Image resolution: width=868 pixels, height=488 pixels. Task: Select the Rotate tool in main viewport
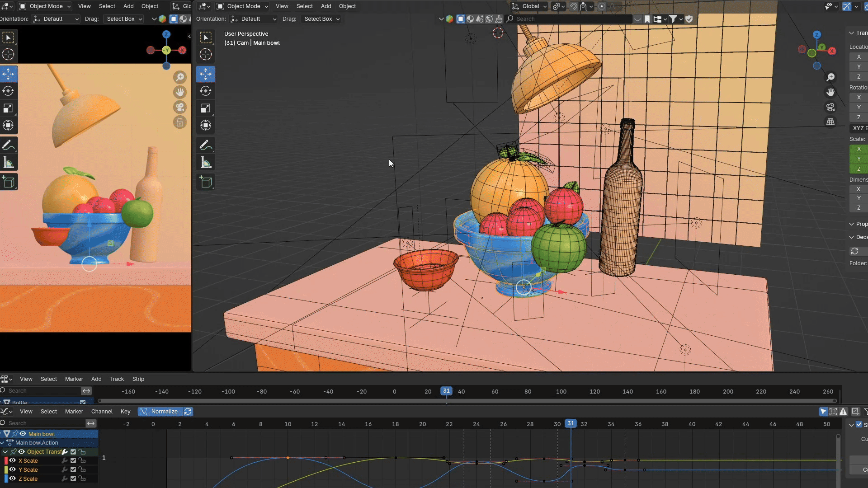pos(206,91)
